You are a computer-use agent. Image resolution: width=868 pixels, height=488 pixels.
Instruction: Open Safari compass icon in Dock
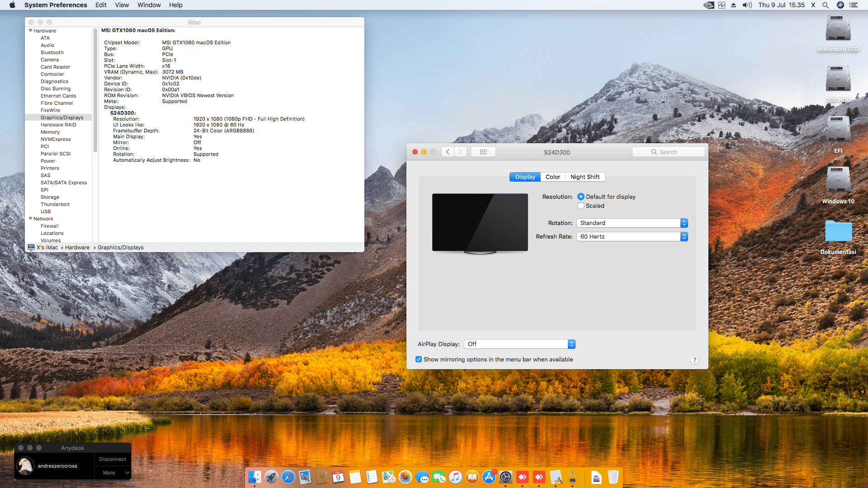[288, 477]
